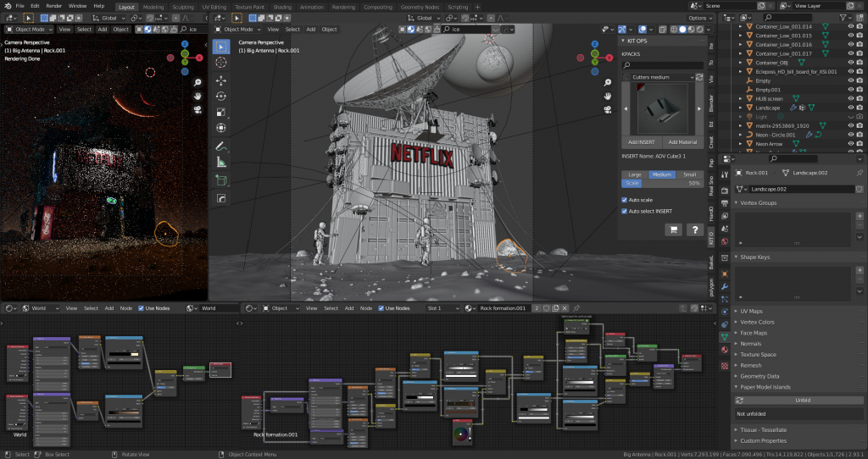Open the File menu

click(x=20, y=6)
